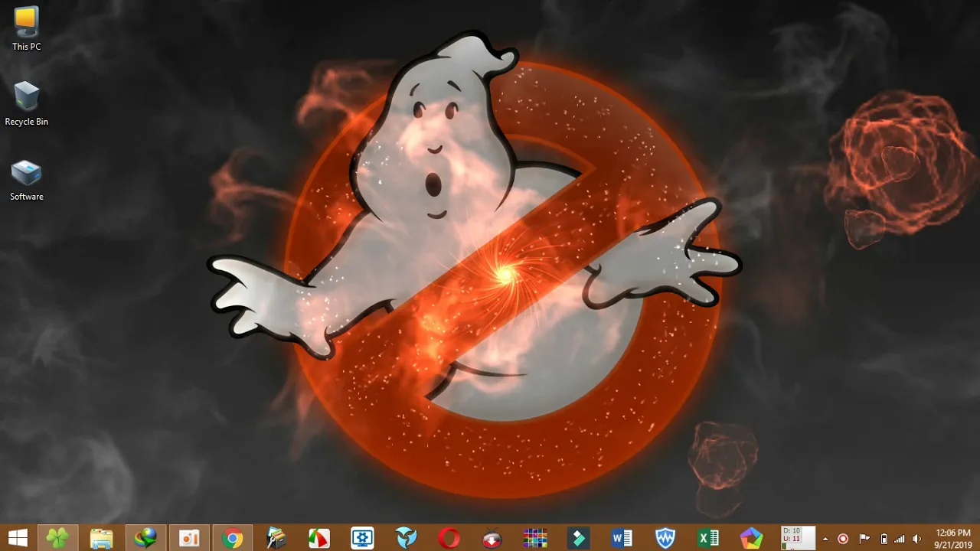The image size is (980, 551).
Task: Click the red circle recorder tray icon
Action: coord(843,539)
